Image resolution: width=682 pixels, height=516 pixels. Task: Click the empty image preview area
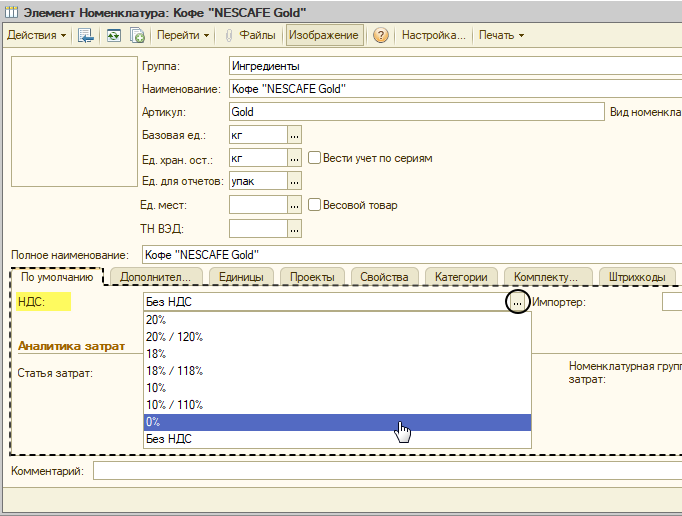pos(74,121)
